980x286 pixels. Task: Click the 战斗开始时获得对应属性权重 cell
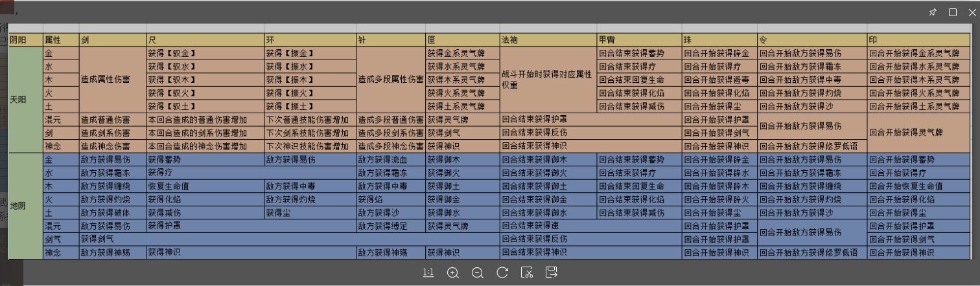(x=548, y=80)
